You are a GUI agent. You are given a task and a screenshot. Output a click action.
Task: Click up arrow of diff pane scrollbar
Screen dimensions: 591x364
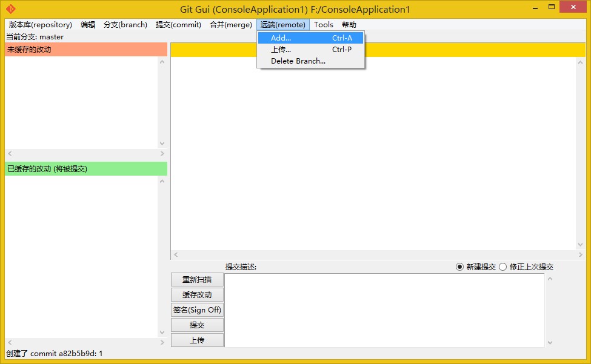581,62
